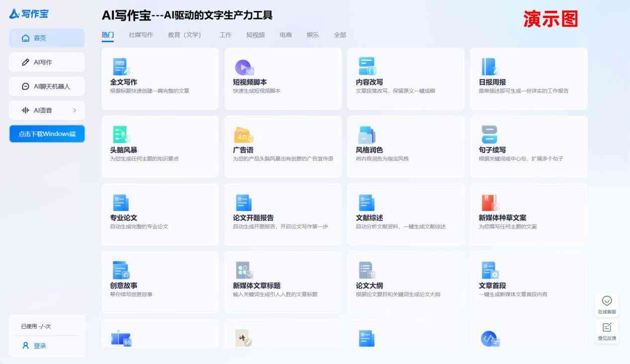The image size is (630, 364).
Task: Click the 创意故事 title text
Action: 124,286
